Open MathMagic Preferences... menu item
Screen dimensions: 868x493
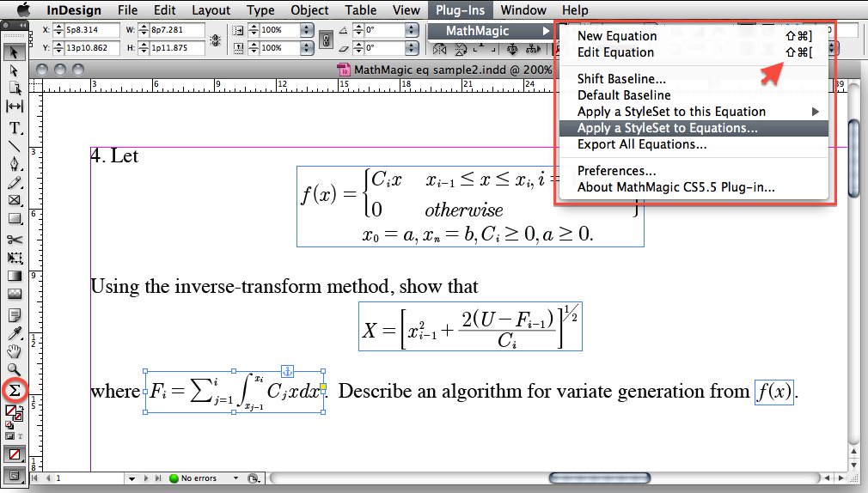694,170
